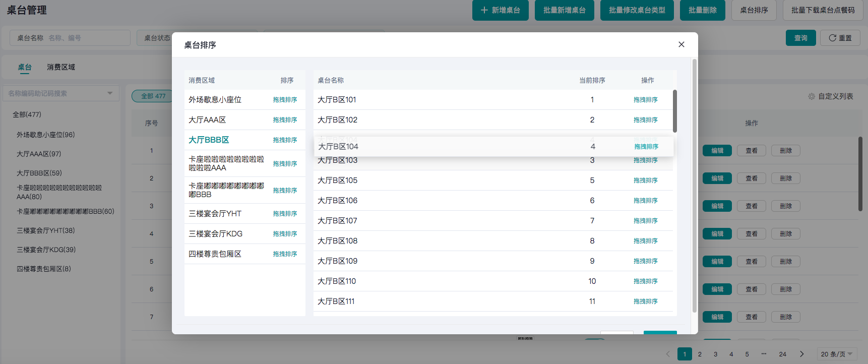Viewport: 868px width, 364px height.
Task: Click 拖拽排序 for 大厅B区101
Action: 646,100
